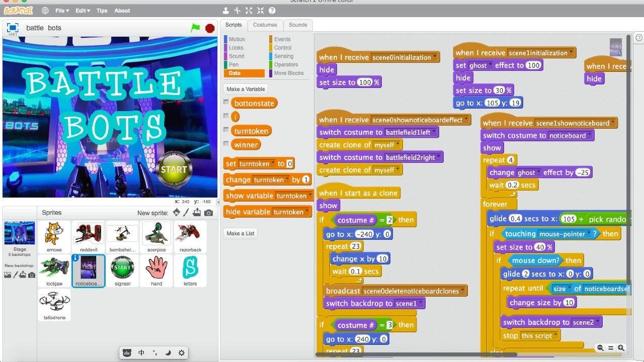644x362 pixels.
Task: Open info for noticeboard sprite
Action: [x=75, y=258]
